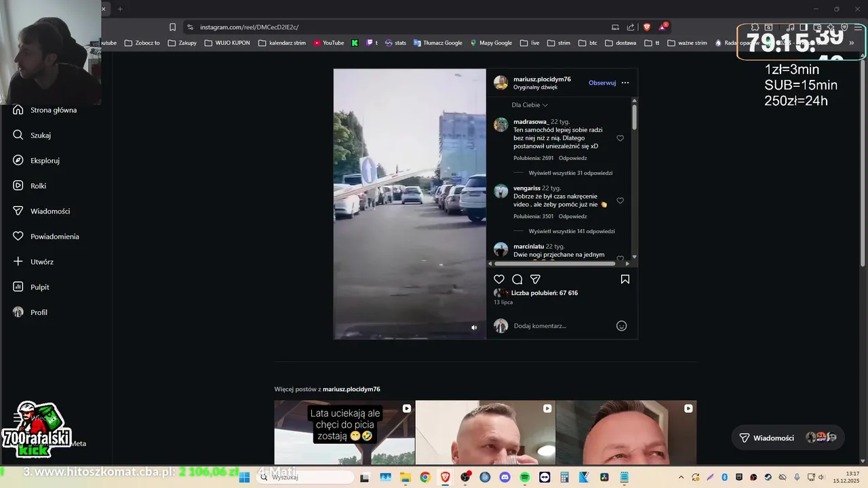This screenshot has width=868, height=488.
Task: Open new browser tab with plus
Action: click(x=120, y=9)
